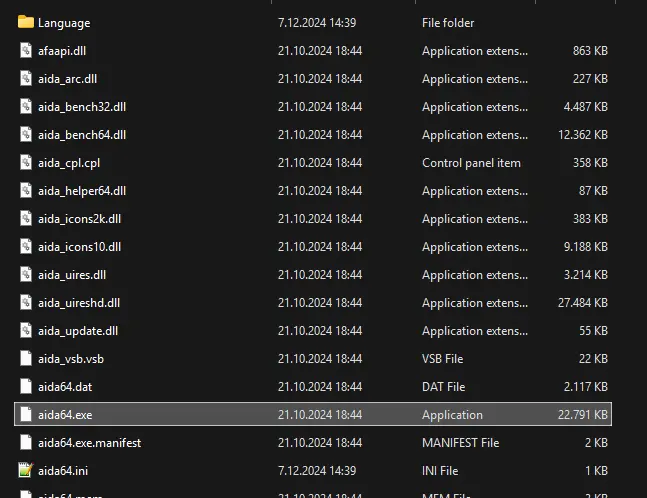Click the 4.487 KB size value
Image resolution: width=647 pixels, height=498 pixels.
586,107
